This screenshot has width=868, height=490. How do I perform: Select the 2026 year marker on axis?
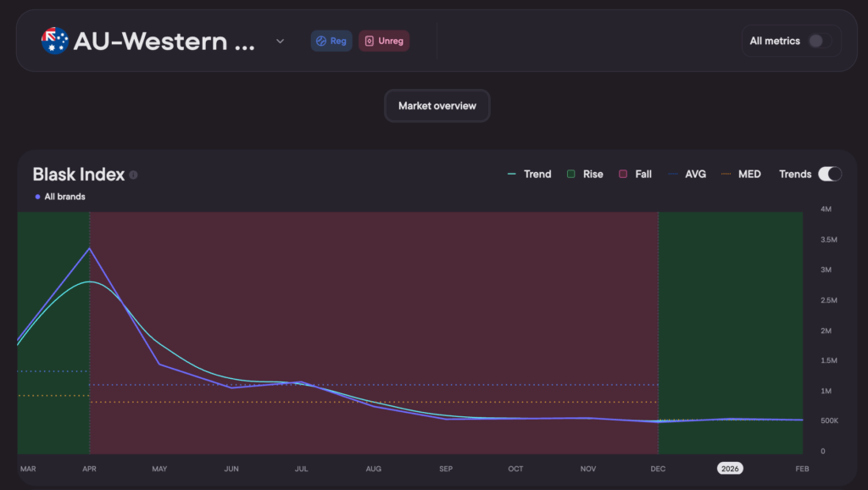[730, 468]
